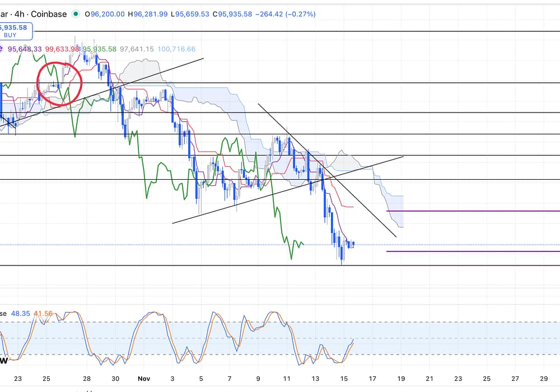Click the light blue 100,716.66 value

177,49
